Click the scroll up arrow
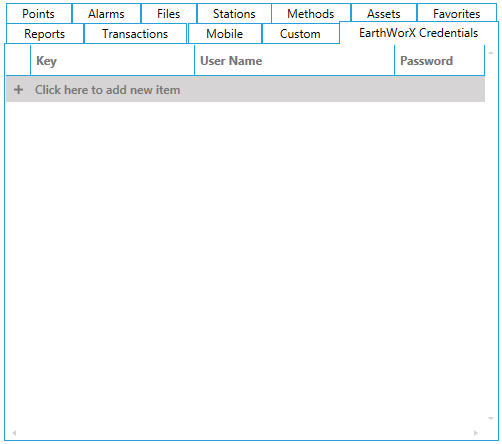502x444 pixels. 491,53
